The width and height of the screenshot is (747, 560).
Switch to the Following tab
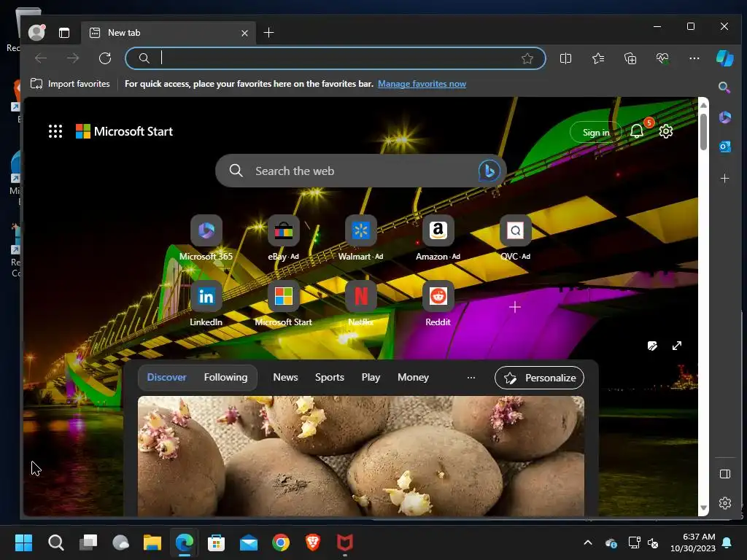(x=226, y=377)
